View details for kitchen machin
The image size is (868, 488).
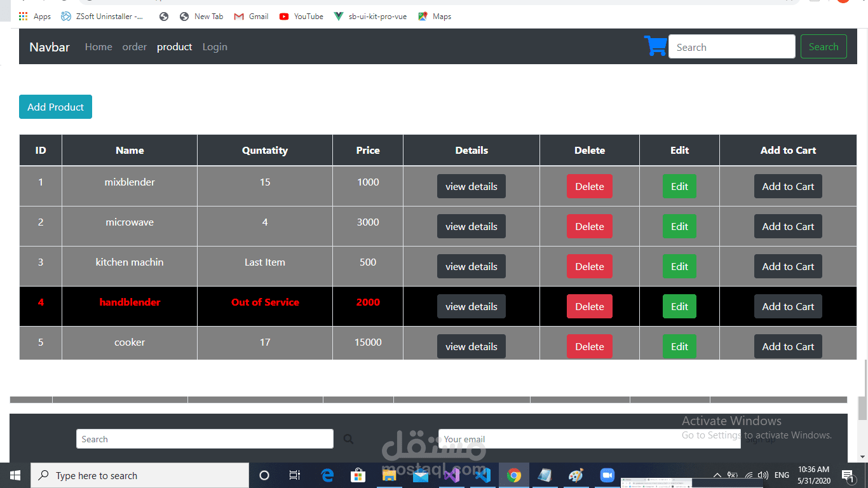pyautogui.click(x=471, y=266)
